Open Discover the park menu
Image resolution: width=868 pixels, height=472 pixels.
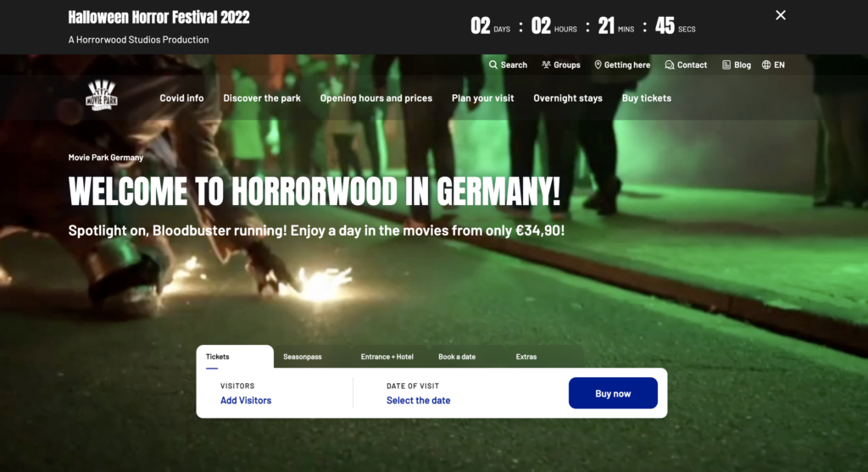262,98
